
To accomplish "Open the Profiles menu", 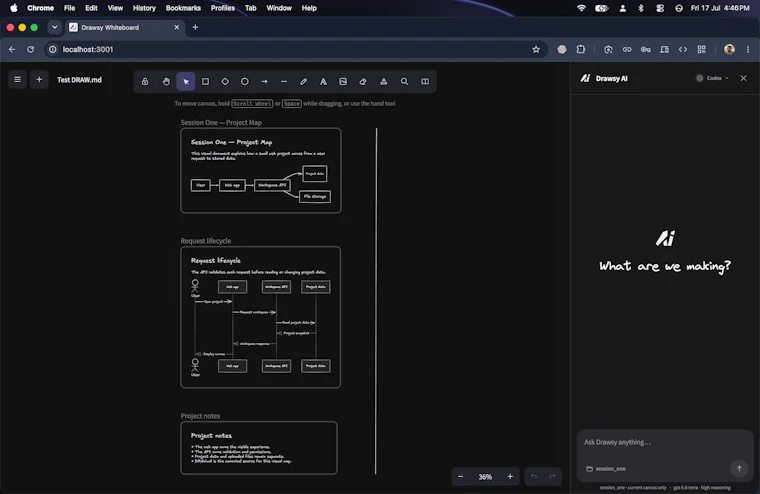I will click(222, 8).
